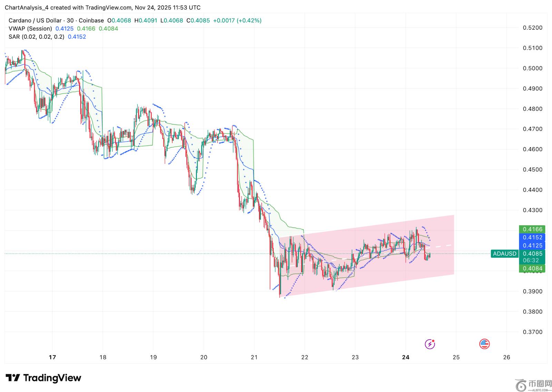This screenshot has height=392, width=552.
Task: Click the current price 0.4085 label
Action: click(532, 254)
